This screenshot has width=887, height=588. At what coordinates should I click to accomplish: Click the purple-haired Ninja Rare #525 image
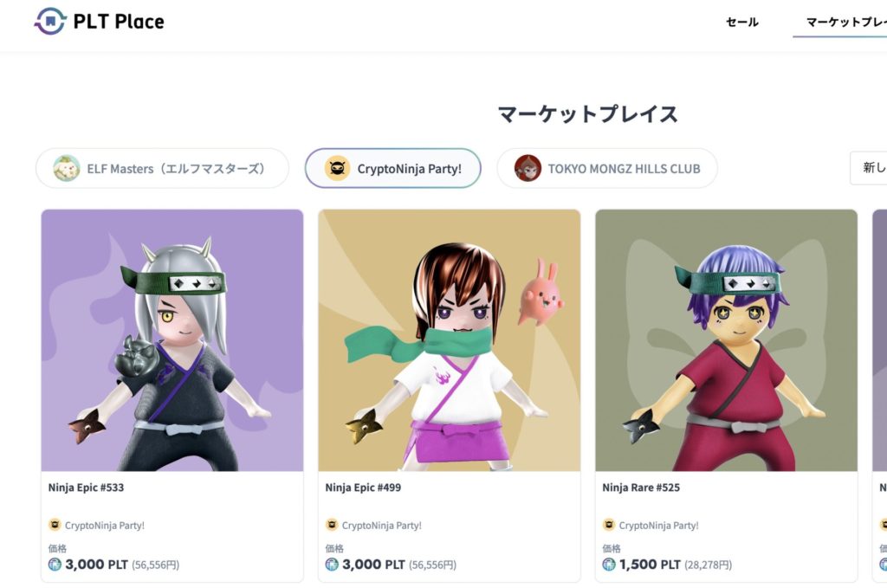point(727,340)
